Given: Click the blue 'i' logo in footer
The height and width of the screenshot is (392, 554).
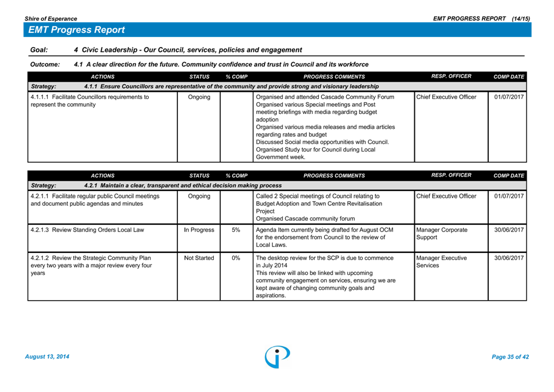Looking at the screenshot, I should pyautogui.click(x=278, y=357).
